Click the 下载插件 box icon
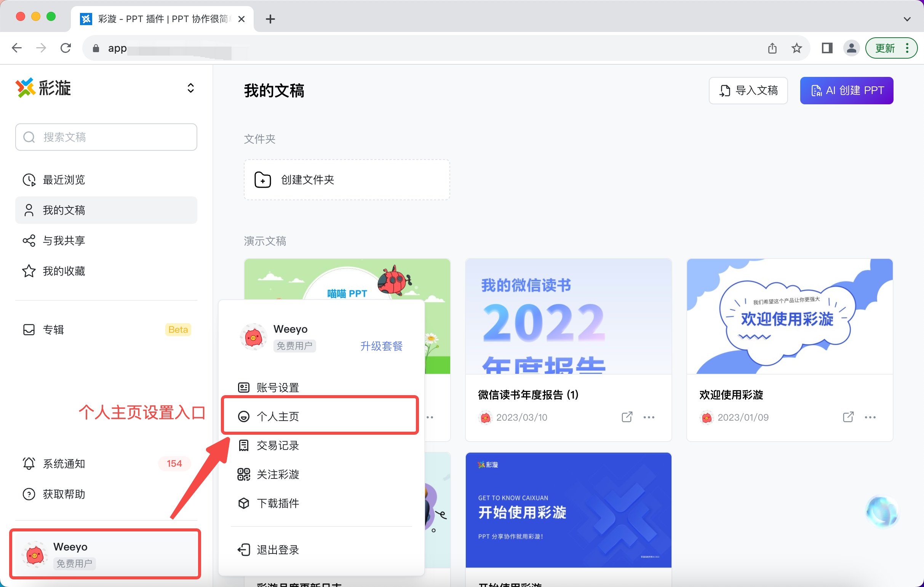 point(244,503)
